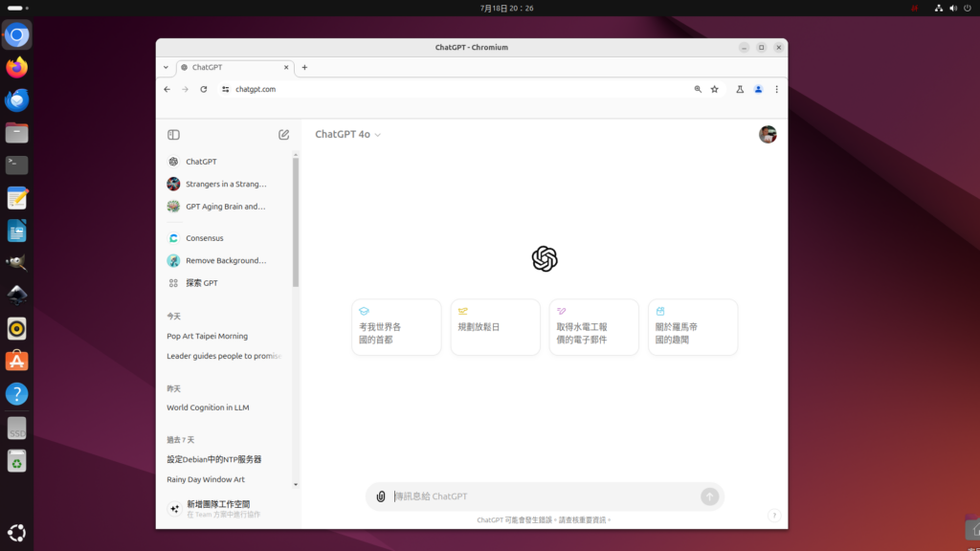
Task: Select the ChatGPT item in the sidebar
Action: [226, 162]
